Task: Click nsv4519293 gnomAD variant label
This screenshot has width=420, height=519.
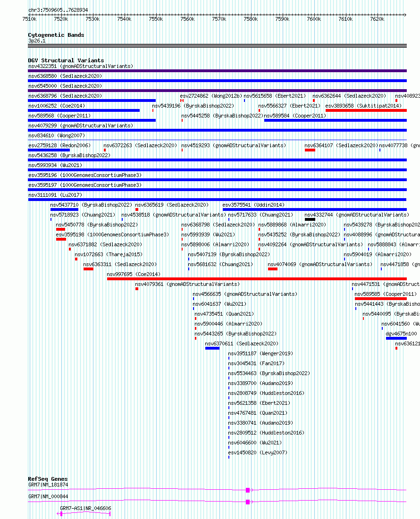Action: coord(234,146)
